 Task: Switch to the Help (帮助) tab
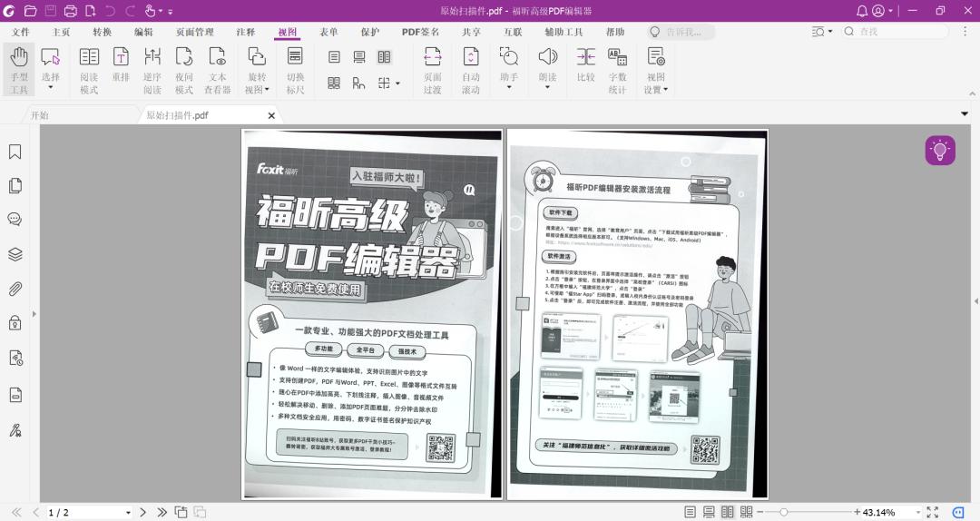point(615,31)
